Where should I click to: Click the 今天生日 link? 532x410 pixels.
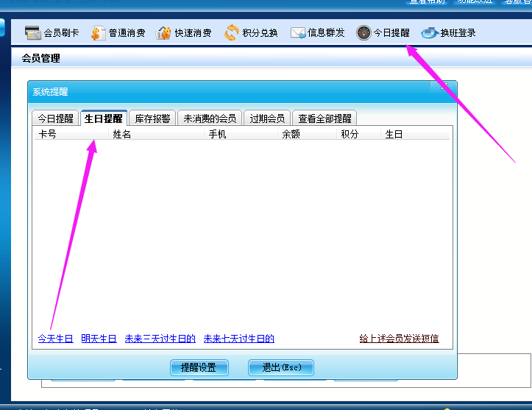(x=56, y=339)
